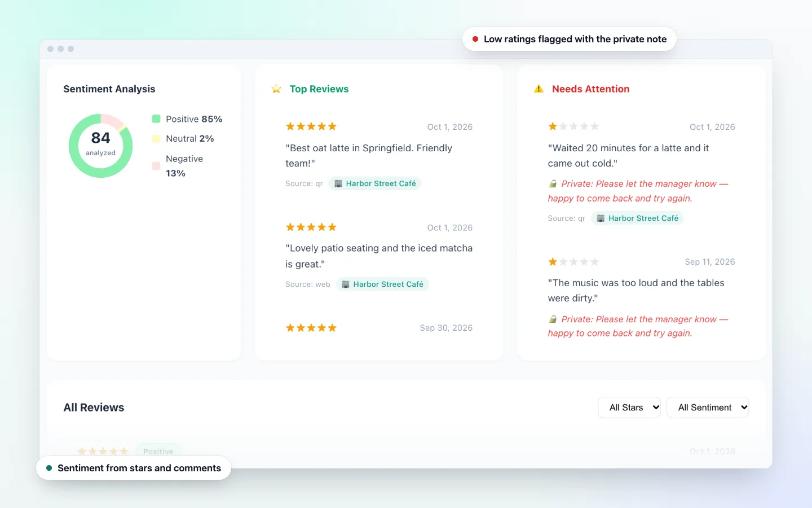Click the "Neutral 2%" legend label
This screenshot has width=812, height=508.
[x=190, y=139]
